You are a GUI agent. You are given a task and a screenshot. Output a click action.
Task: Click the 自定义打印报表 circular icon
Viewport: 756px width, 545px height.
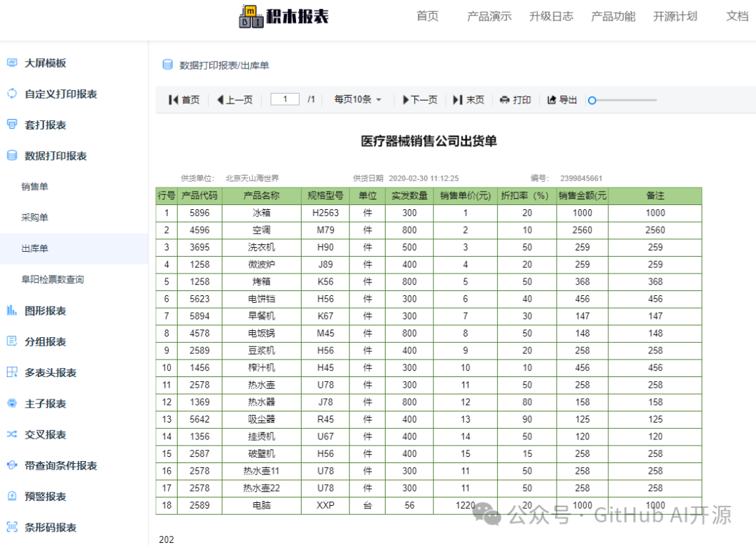12,94
